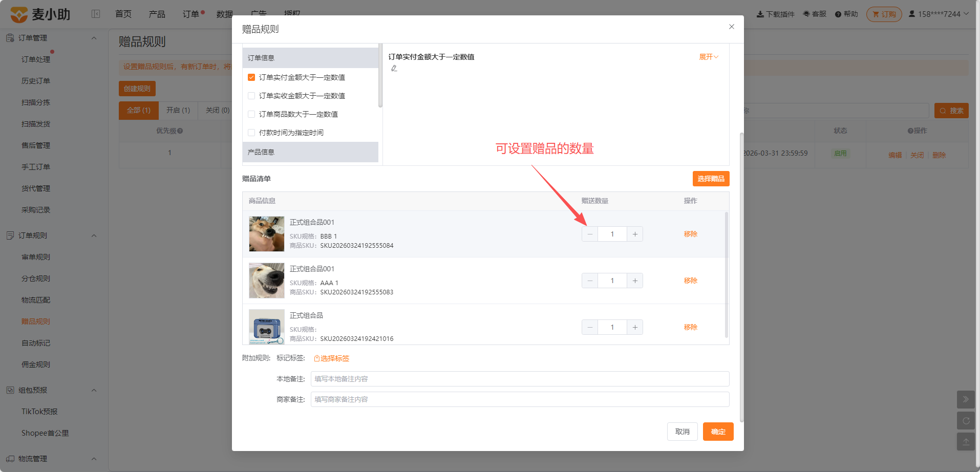This screenshot has width=980, height=472.
Task: Select 产品 in the top navigation
Action: coord(157,14)
